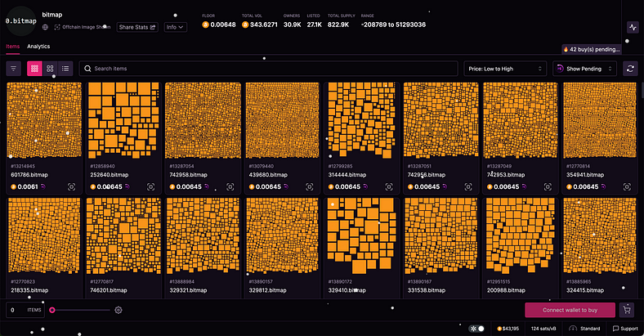This screenshot has height=336, width=644.
Task: Click Connect wallet to buy button
Action: pyautogui.click(x=570, y=310)
